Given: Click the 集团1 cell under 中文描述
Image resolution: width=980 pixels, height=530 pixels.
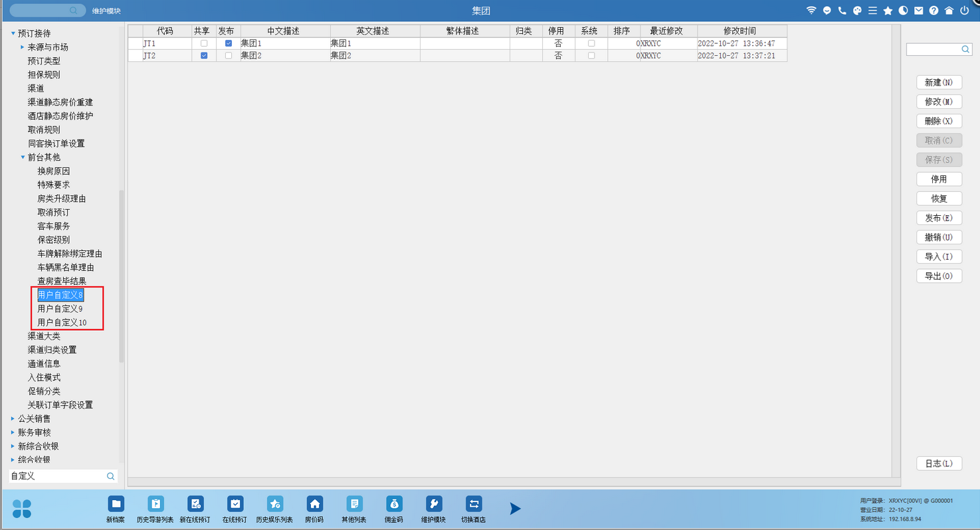Looking at the screenshot, I should 285,43.
